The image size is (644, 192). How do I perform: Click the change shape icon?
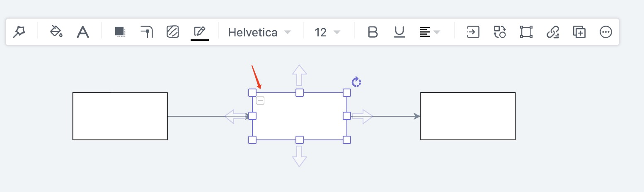click(x=500, y=32)
